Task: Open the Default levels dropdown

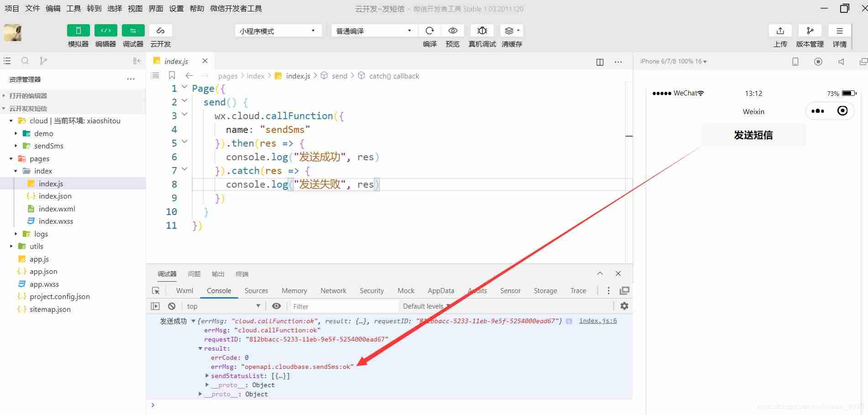Action: 426,306
